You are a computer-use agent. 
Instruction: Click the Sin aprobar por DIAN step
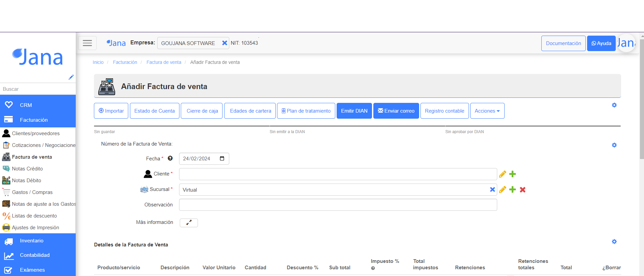click(x=465, y=132)
